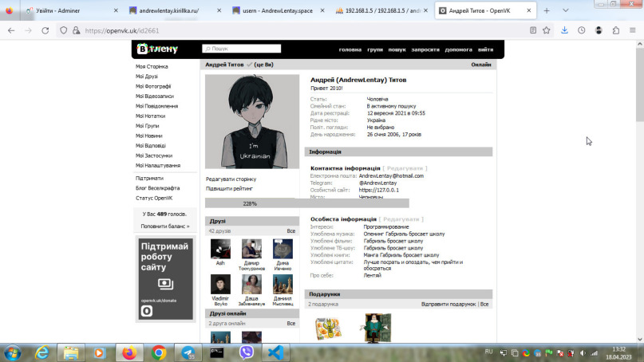This screenshot has height=362, width=644.
Task: Close the Андрей Титов - OpenVK tab
Action: click(528, 10)
